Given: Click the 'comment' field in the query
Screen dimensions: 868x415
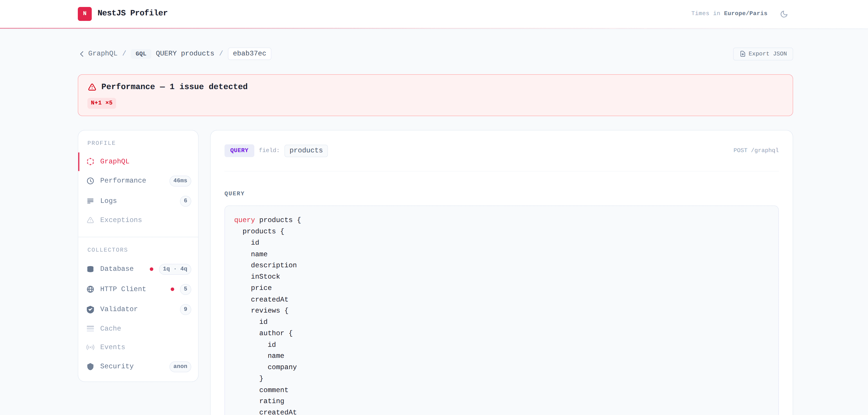Looking at the screenshot, I should click(273, 390).
